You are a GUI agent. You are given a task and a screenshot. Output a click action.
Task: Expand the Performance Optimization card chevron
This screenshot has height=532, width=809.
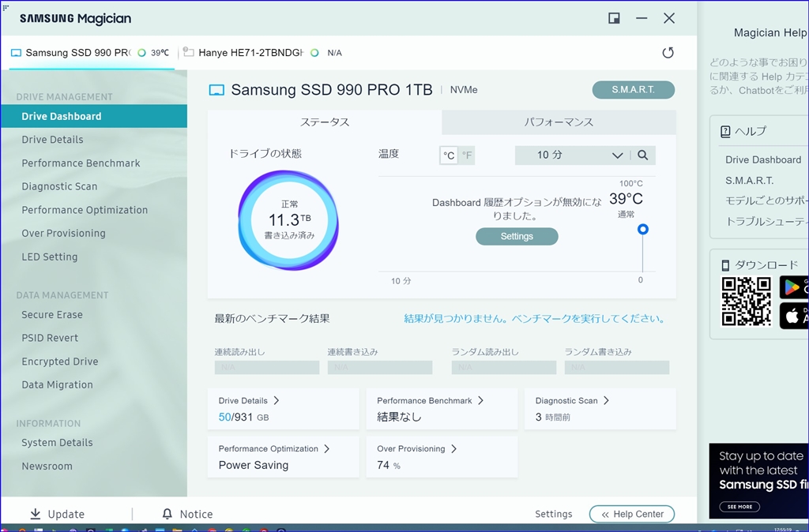point(326,448)
